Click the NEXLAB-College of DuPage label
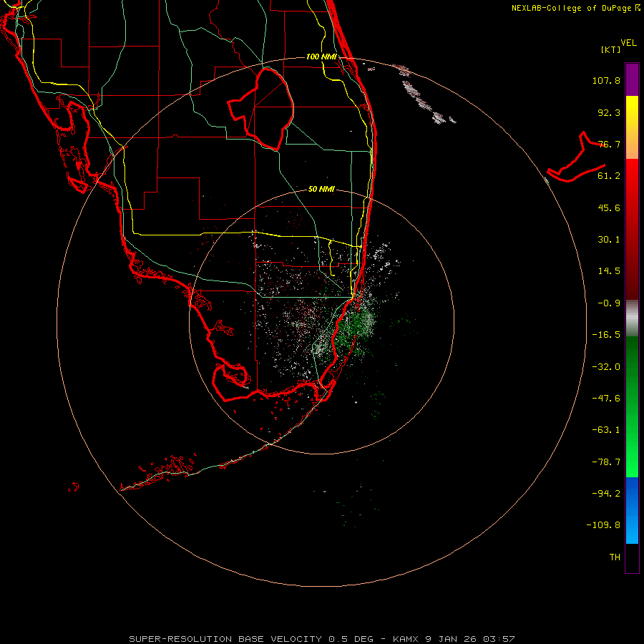 tap(576, 8)
